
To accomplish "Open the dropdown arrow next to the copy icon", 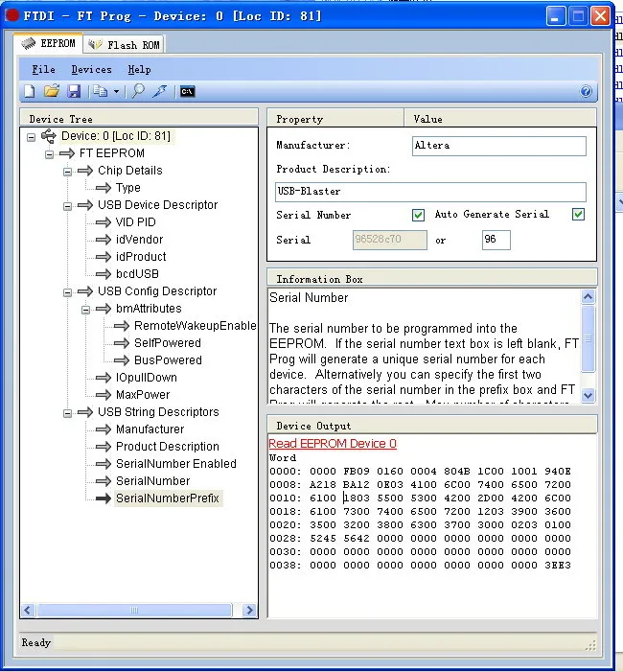I will coord(116,91).
